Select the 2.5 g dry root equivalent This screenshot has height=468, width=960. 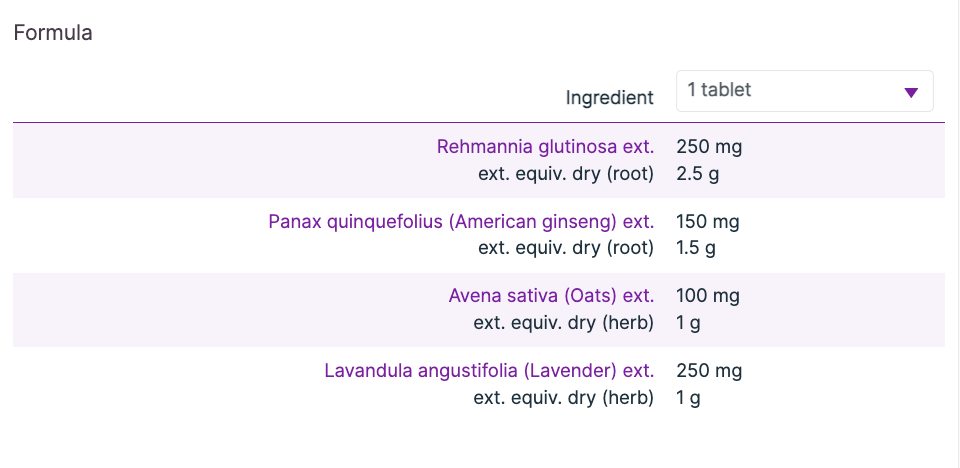[698, 174]
